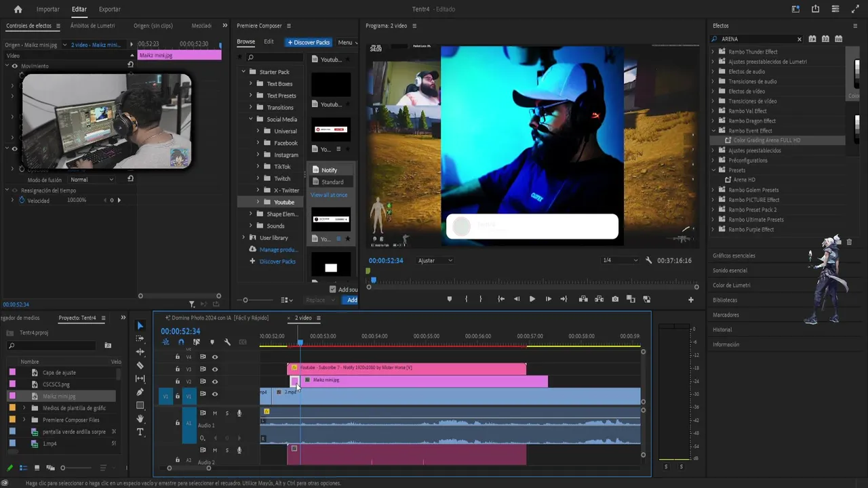Open the Edit tab in Premiere Composer

tap(269, 42)
